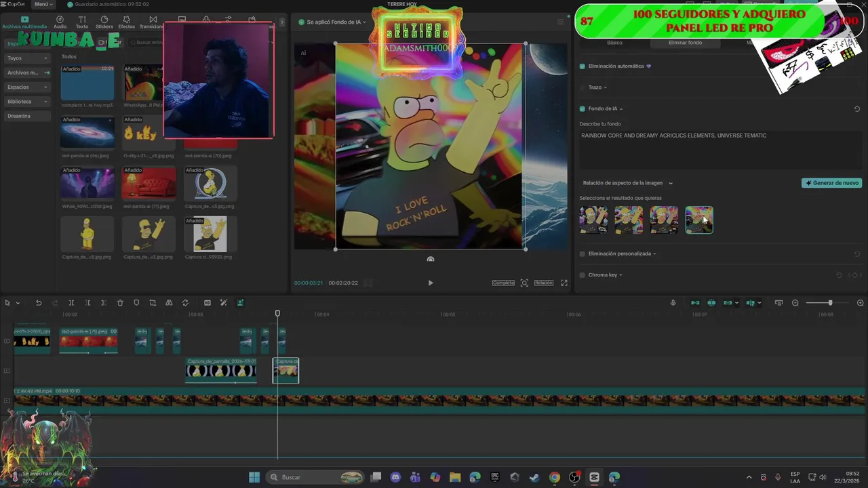Open the Audio media tab
868x488 pixels.
tap(60, 22)
